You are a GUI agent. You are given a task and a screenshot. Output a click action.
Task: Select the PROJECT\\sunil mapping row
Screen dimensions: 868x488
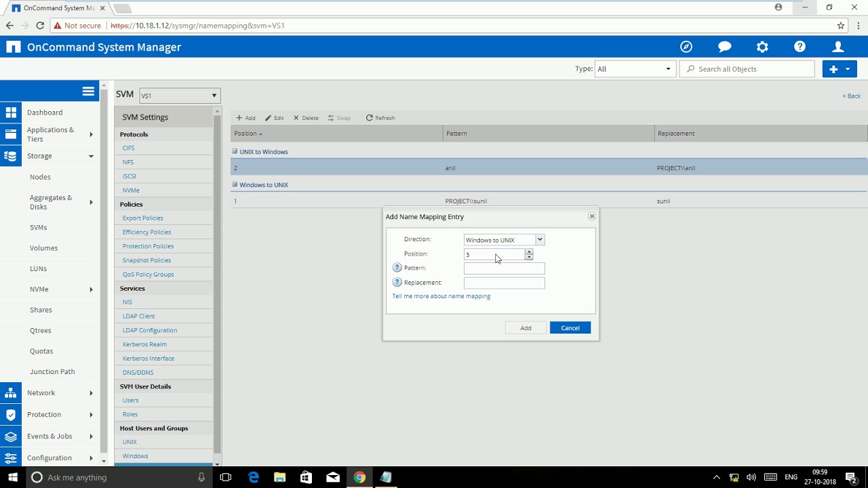point(549,201)
